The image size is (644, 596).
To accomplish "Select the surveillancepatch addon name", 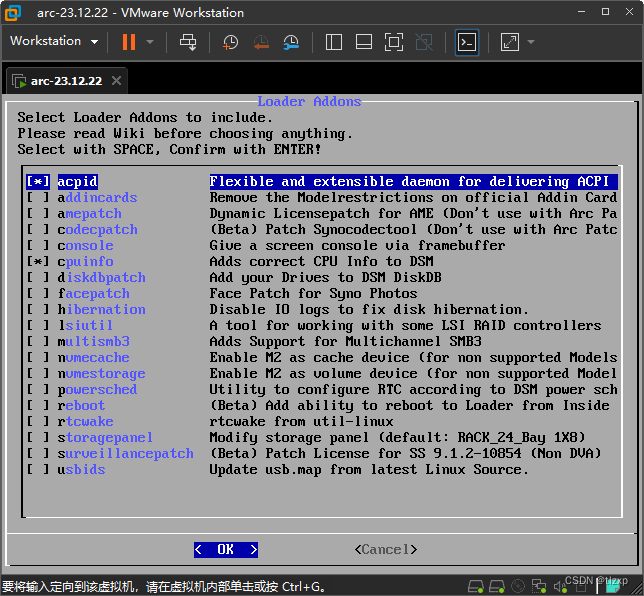I will pos(126,453).
